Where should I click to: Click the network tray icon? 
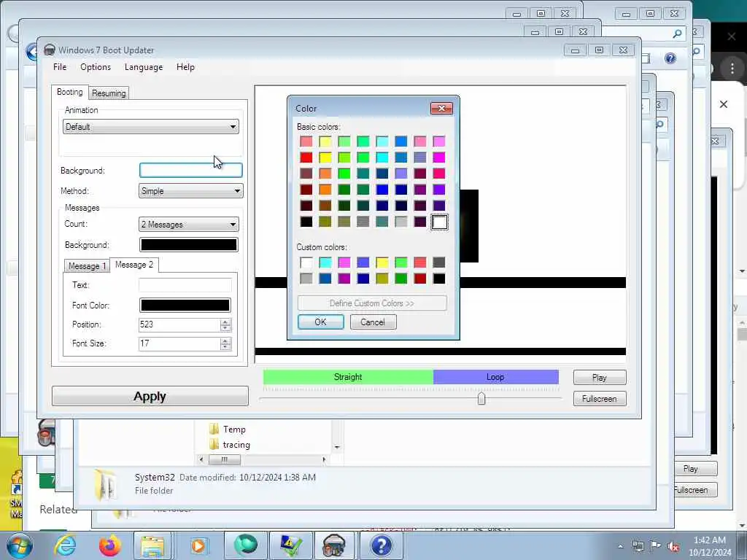point(638,546)
